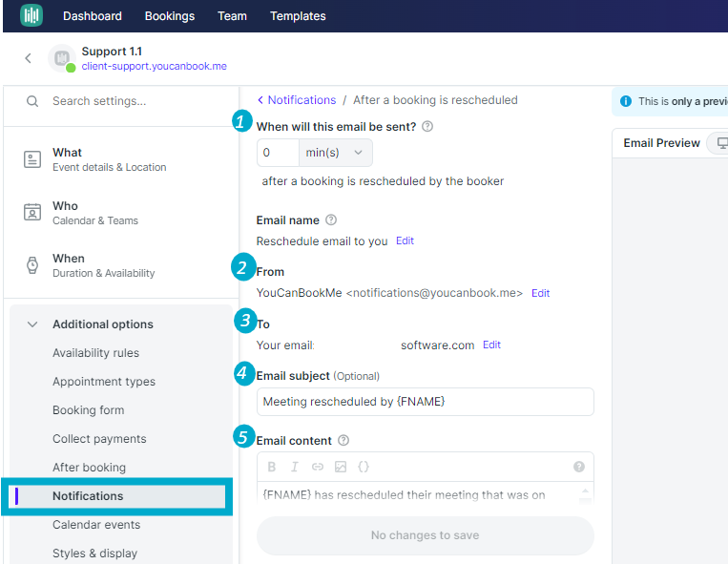728x564 pixels.
Task: Open the min(s) time unit dropdown
Action: pyautogui.click(x=336, y=153)
